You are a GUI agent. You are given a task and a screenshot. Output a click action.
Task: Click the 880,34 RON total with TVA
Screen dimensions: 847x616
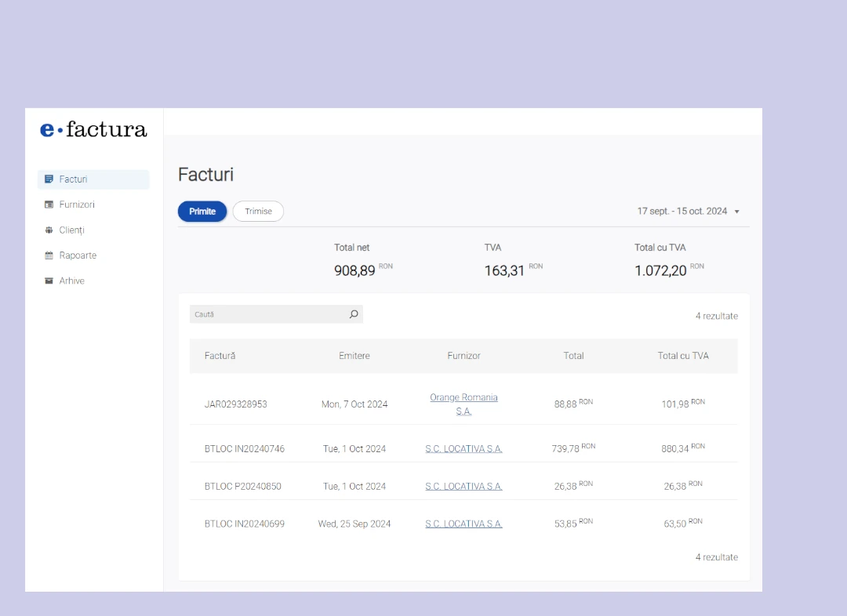[683, 448]
